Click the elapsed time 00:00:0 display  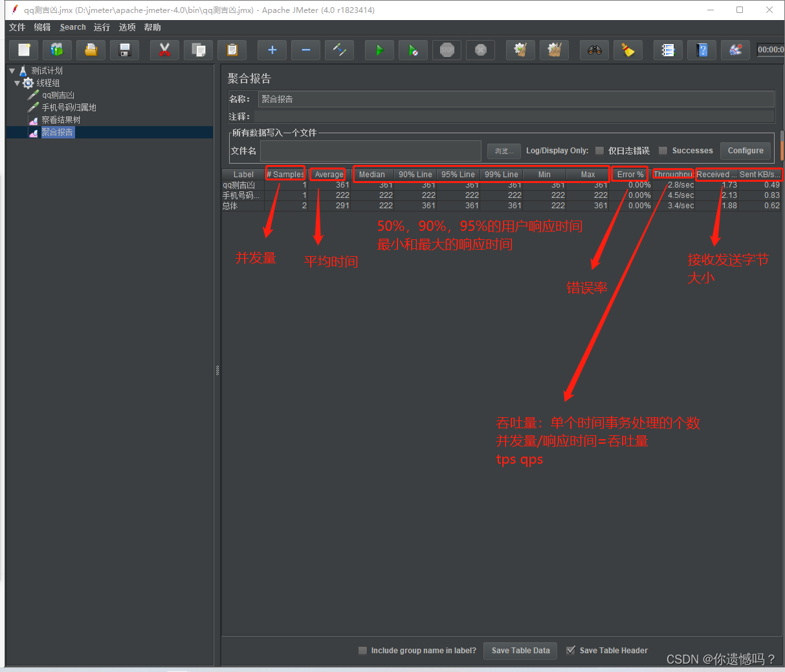[x=771, y=50]
